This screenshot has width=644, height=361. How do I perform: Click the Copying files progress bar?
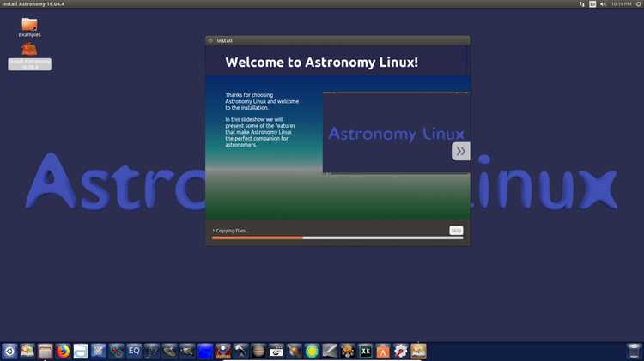point(337,238)
